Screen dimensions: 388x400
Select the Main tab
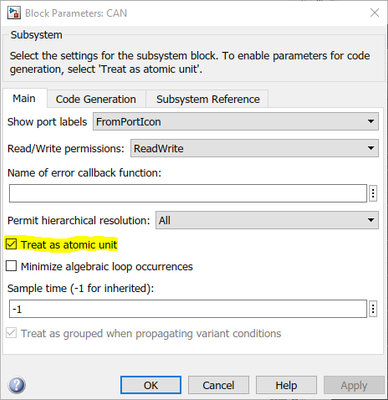[x=24, y=98]
